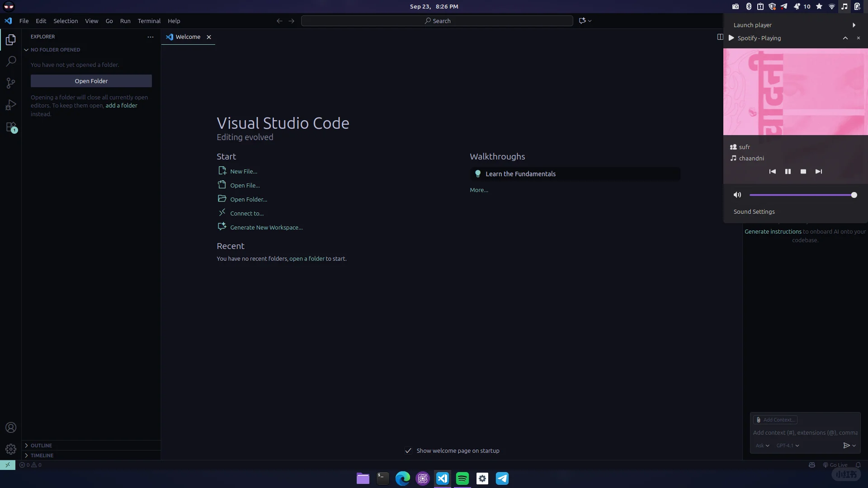Viewport: 868px width, 488px height.
Task: Open the Extensions view
Action: [x=11, y=127]
